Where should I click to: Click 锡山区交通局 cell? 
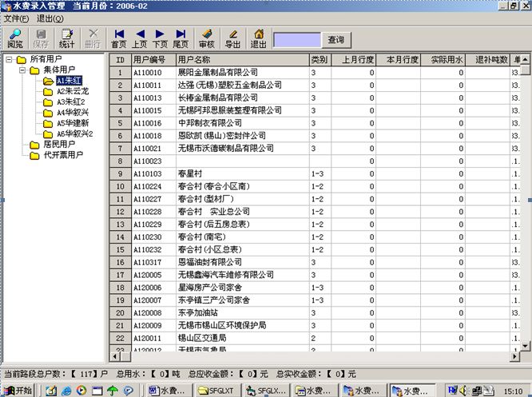point(243,339)
